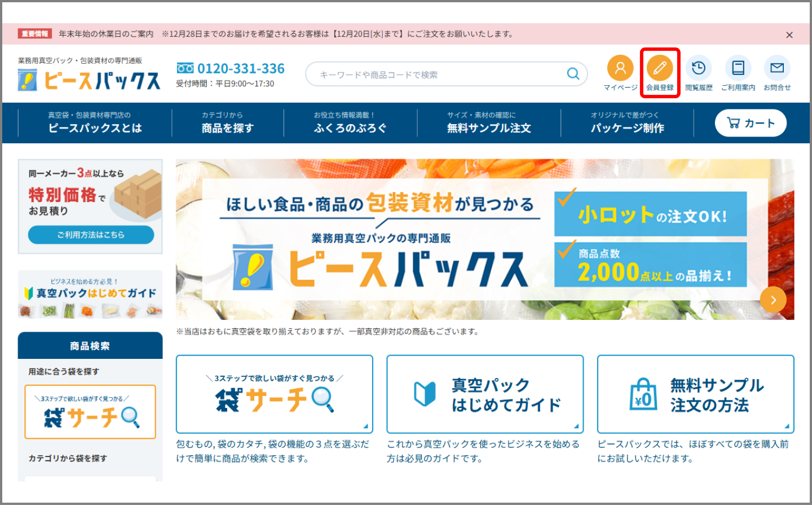
Task: Advance the banner carousel with the arrow
Action: tap(773, 300)
